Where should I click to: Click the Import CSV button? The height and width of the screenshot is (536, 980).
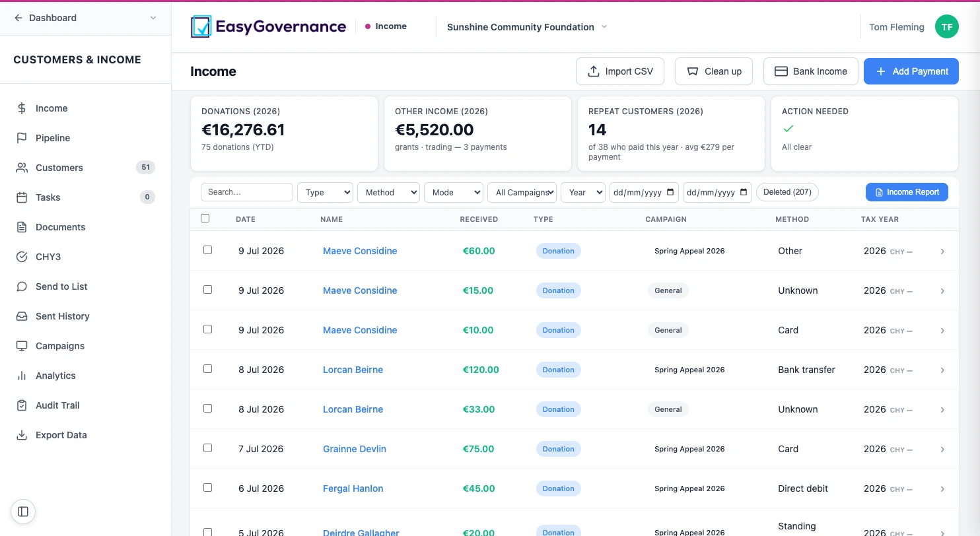620,71
